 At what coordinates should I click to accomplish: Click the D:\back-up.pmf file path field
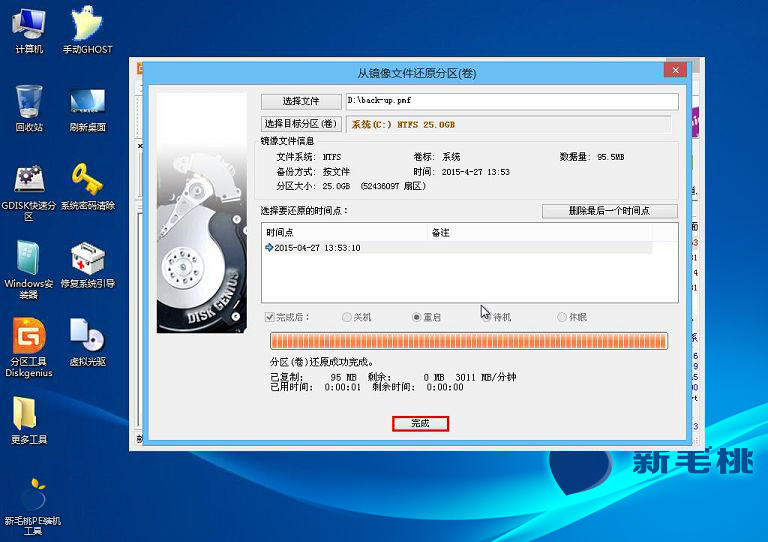(x=512, y=101)
